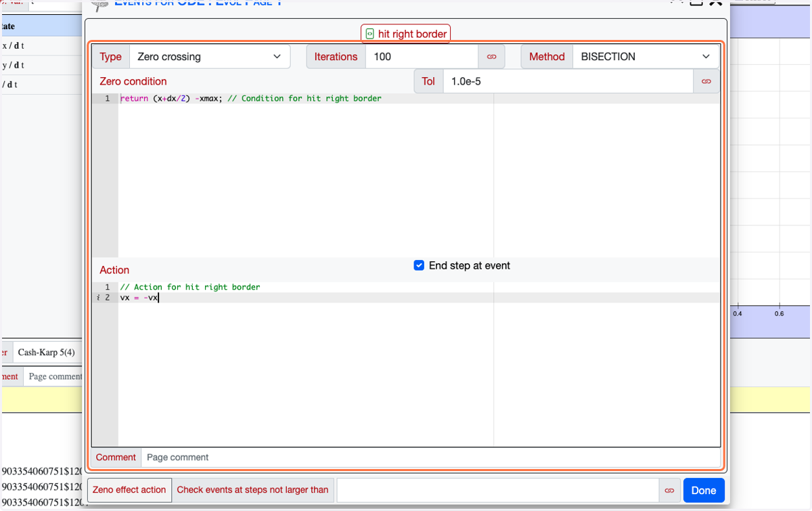Toggle End step at event checkbox
The height and width of the screenshot is (511, 812).
[419, 265]
